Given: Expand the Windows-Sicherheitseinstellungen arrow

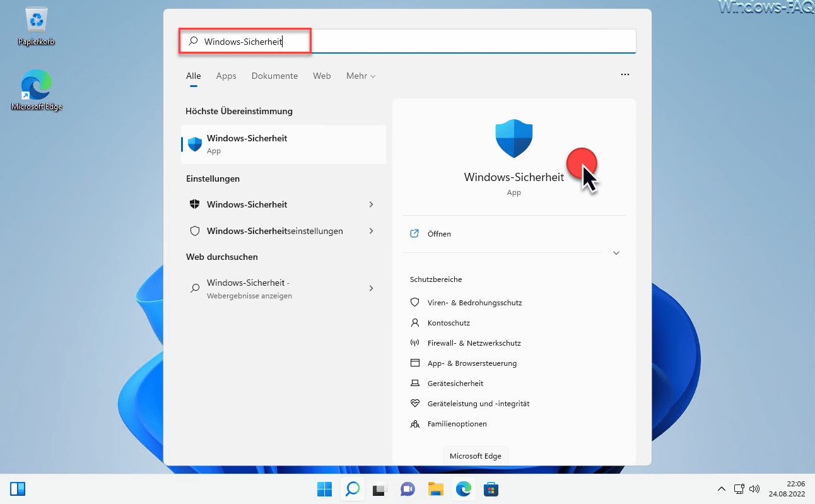Looking at the screenshot, I should tap(371, 231).
